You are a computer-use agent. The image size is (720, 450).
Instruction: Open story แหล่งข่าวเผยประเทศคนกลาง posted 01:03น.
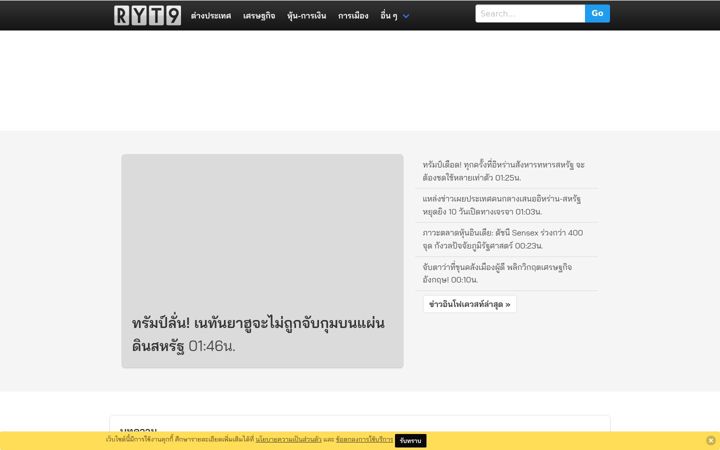tap(501, 205)
